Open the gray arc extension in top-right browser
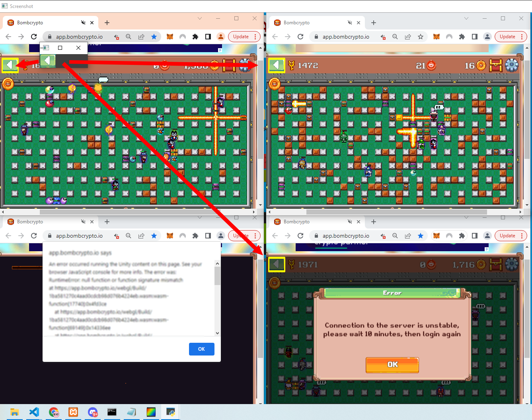Viewport: 532px width, 420px height. pyautogui.click(x=449, y=37)
